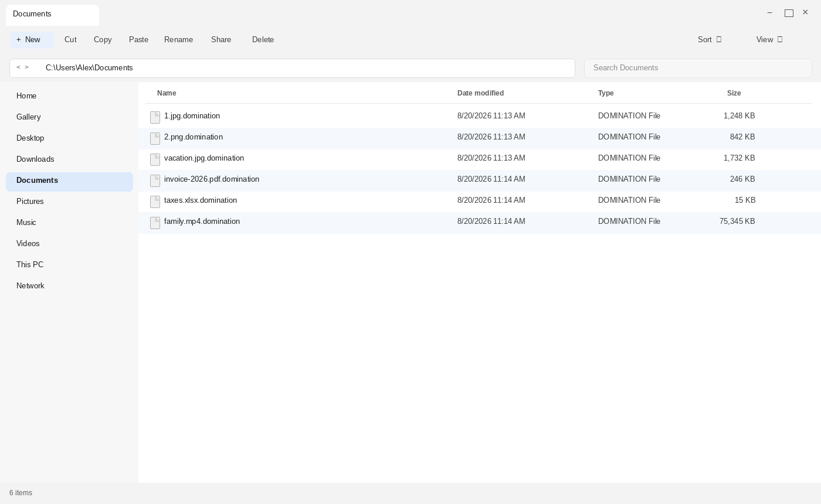The image size is (821, 504).
Task: Create a new item with New button
Action: coord(32,40)
